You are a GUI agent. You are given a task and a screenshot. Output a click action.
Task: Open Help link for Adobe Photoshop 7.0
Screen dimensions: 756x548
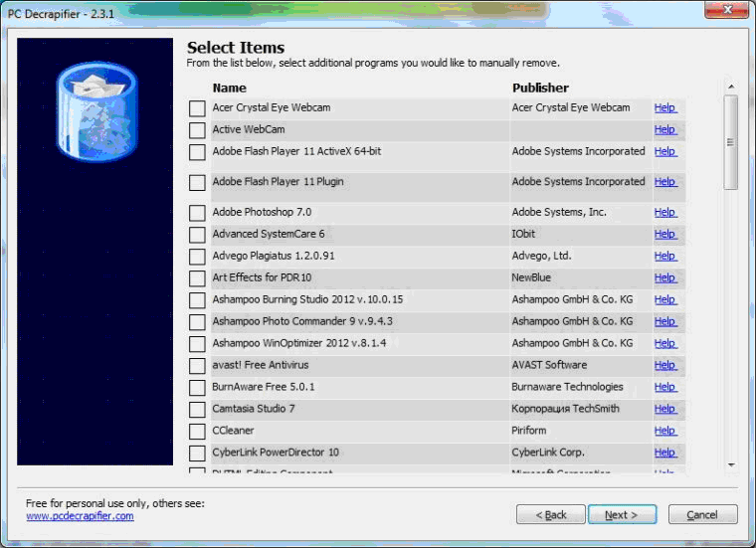(x=665, y=212)
